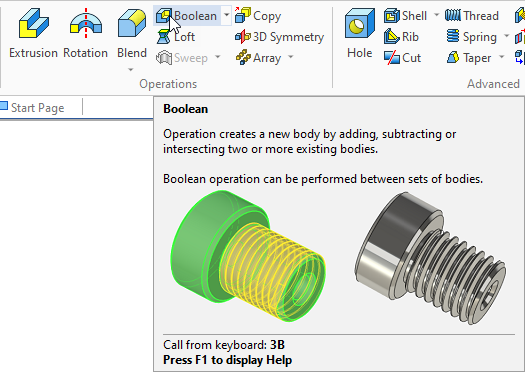Click the Taper tool button
Image resolution: width=525 pixels, height=372 pixels.
(x=469, y=58)
